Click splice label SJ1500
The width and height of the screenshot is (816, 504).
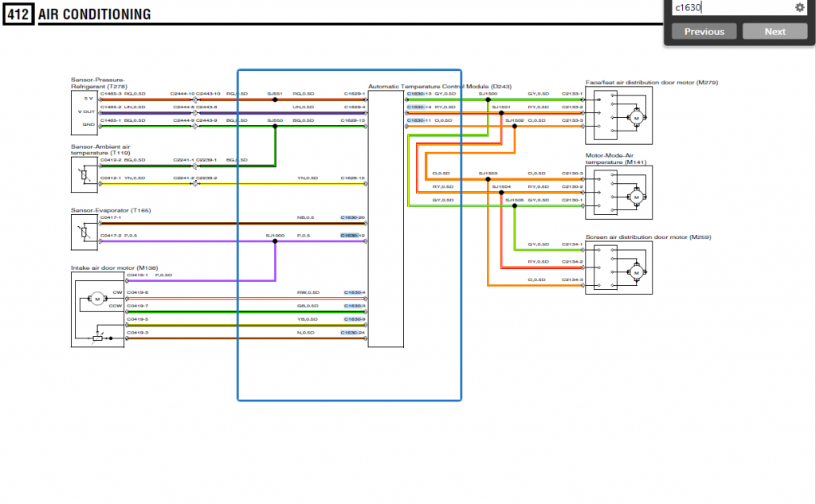pos(488,94)
